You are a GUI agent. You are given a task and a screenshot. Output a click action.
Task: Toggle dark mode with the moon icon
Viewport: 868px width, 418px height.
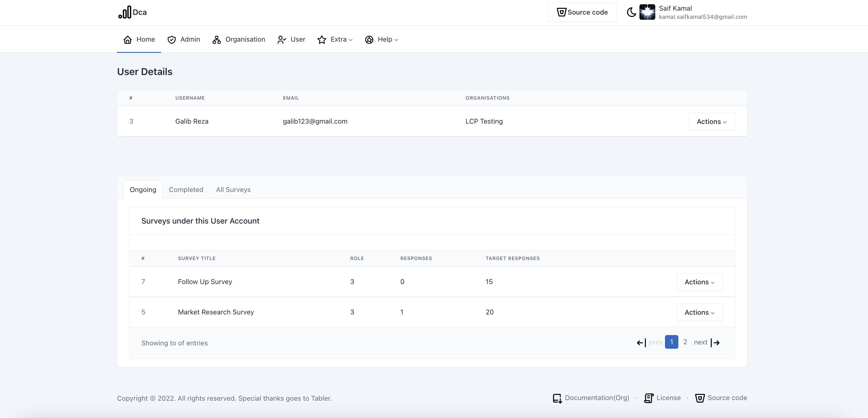(x=631, y=12)
